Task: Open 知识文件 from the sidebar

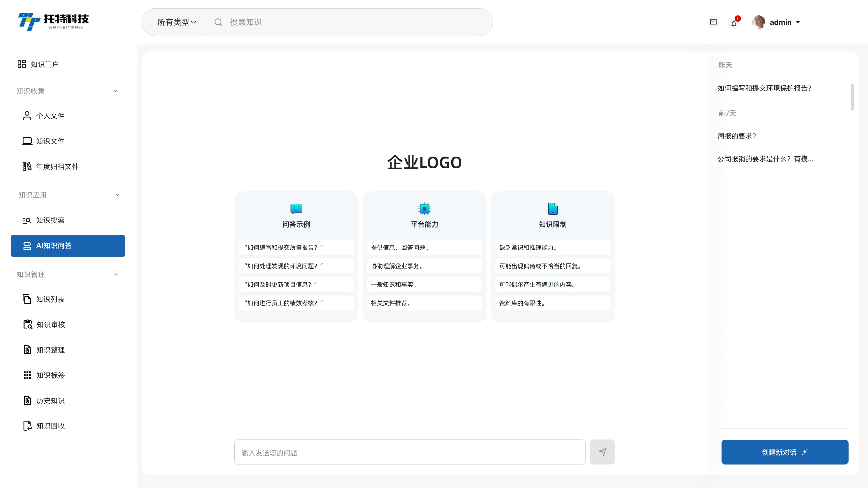Action: (27, 141)
